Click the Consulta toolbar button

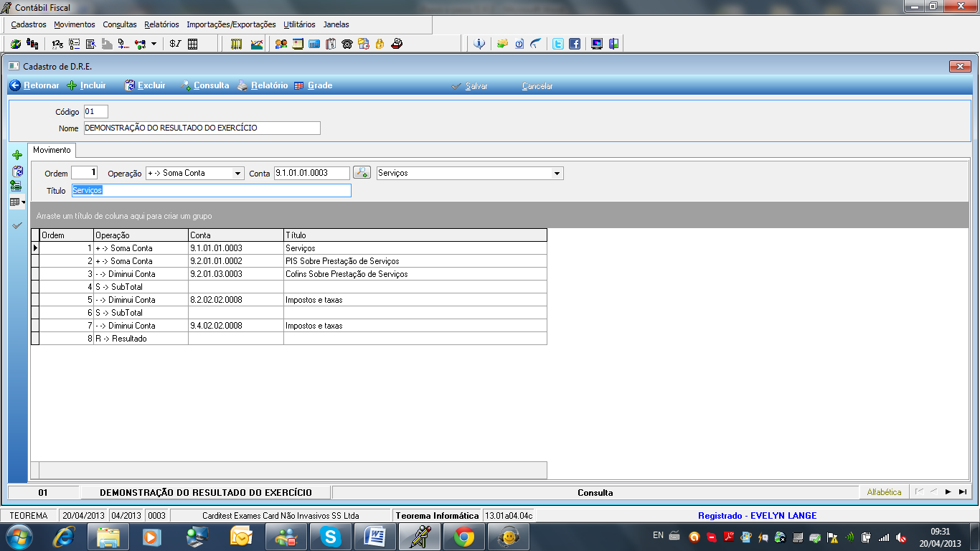(x=204, y=85)
